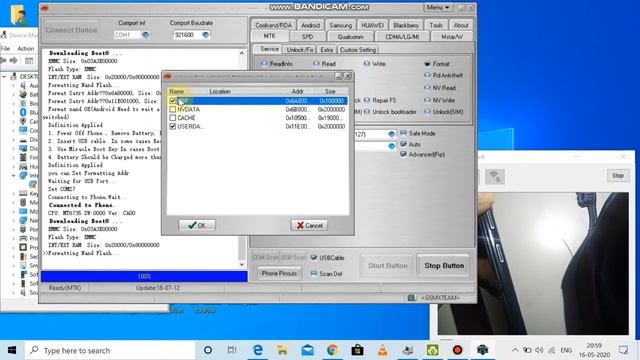Select the NV Read radio option
The height and width of the screenshot is (360, 640).
click(x=427, y=87)
